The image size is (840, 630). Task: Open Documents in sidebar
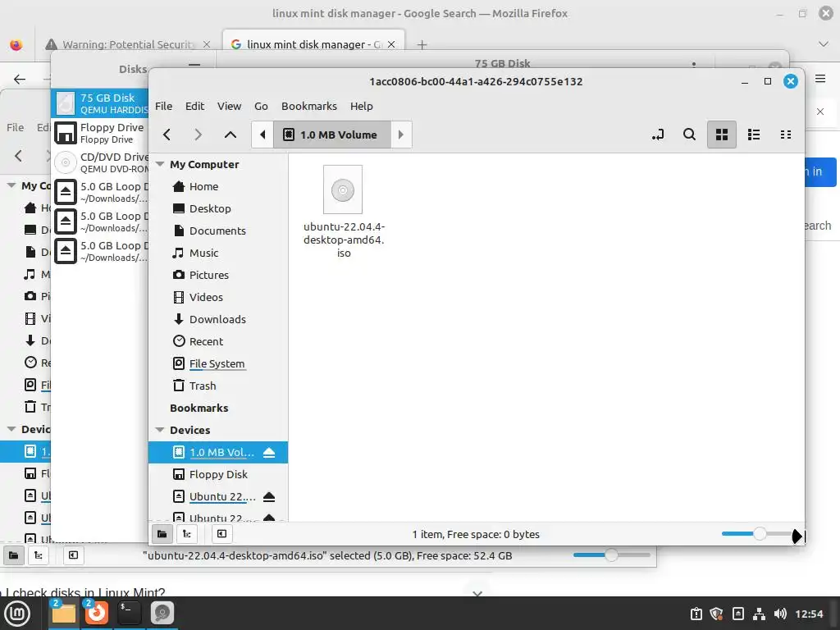tap(217, 231)
